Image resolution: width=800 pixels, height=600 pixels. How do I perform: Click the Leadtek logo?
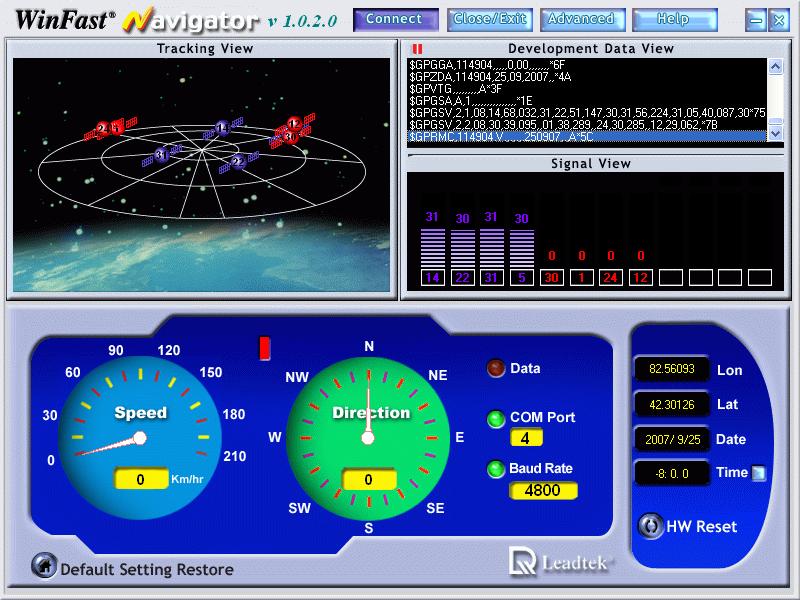tap(560, 561)
